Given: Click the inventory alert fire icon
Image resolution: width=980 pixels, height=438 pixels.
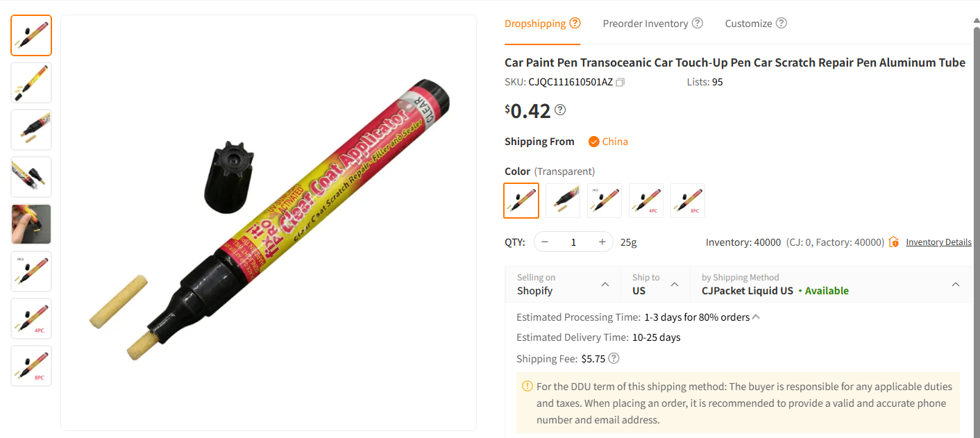Looking at the screenshot, I should [894, 242].
